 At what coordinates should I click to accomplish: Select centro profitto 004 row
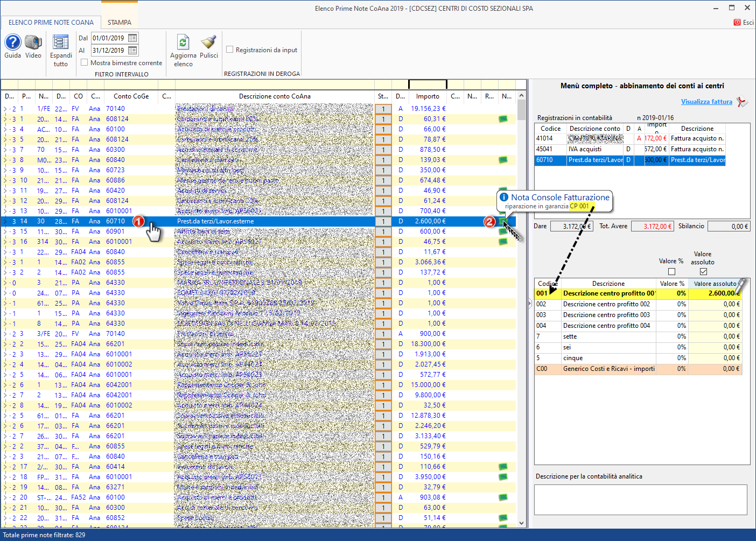click(x=638, y=326)
